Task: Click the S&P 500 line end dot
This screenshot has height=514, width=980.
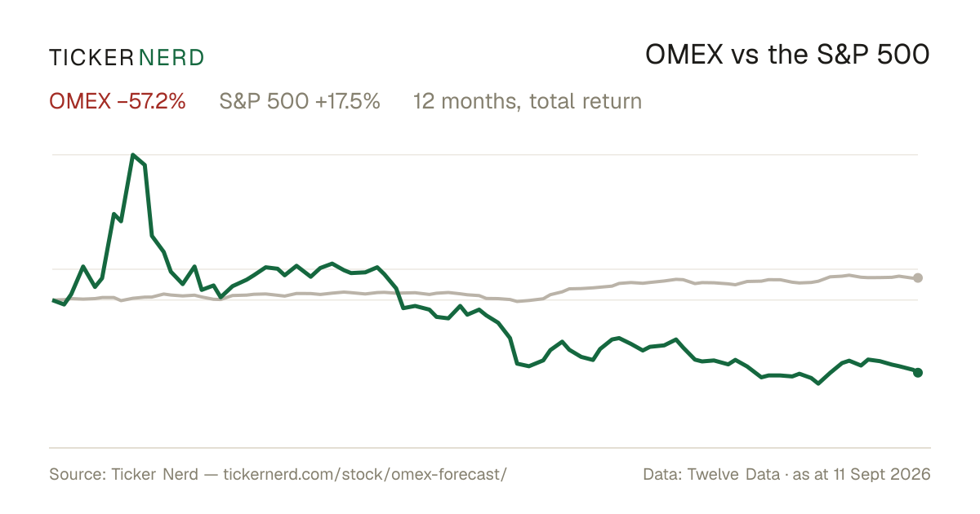Action: pos(918,278)
